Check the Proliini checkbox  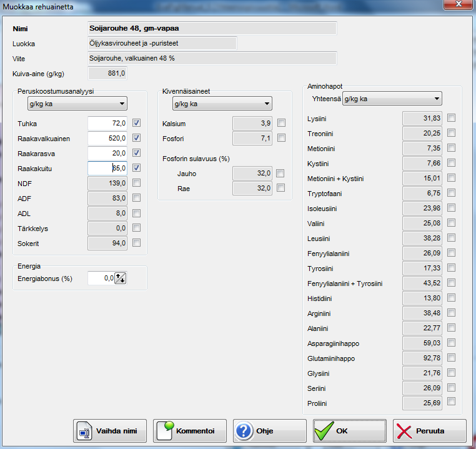click(x=452, y=402)
